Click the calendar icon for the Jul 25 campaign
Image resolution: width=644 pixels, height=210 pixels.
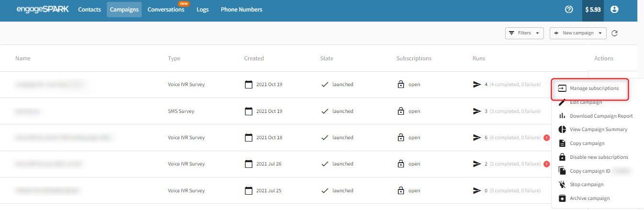tap(249, 190)
